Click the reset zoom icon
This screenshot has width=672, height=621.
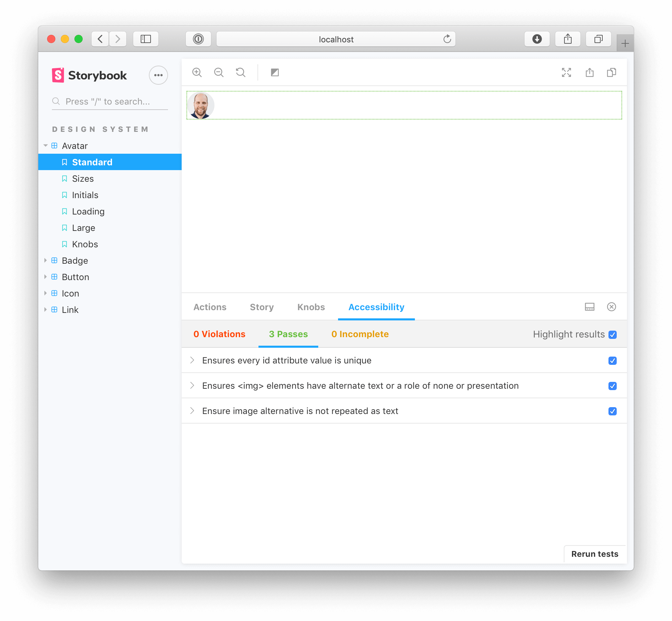(241, 72)
